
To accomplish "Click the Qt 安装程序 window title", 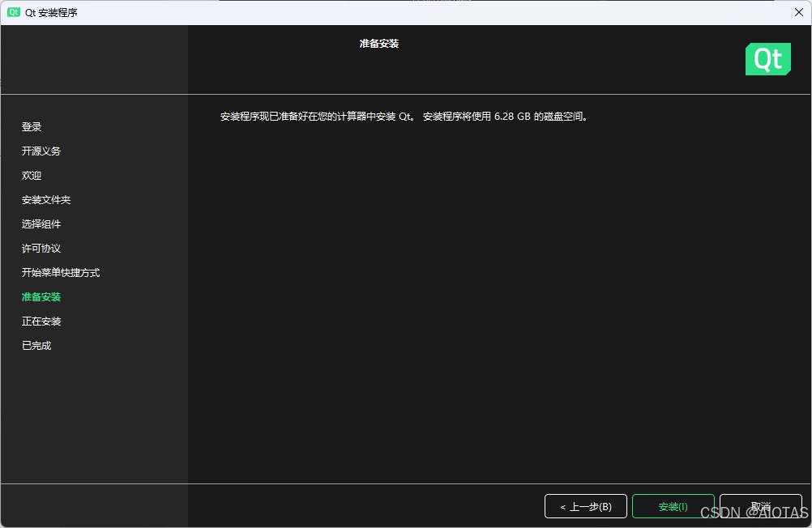I will click(x=51, y=12).
